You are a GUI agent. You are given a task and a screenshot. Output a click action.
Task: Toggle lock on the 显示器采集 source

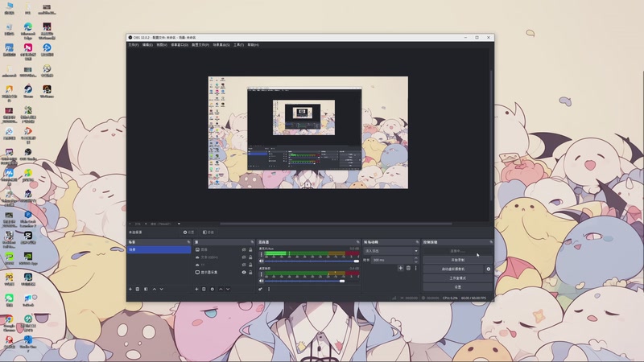(x=250, y=272)
